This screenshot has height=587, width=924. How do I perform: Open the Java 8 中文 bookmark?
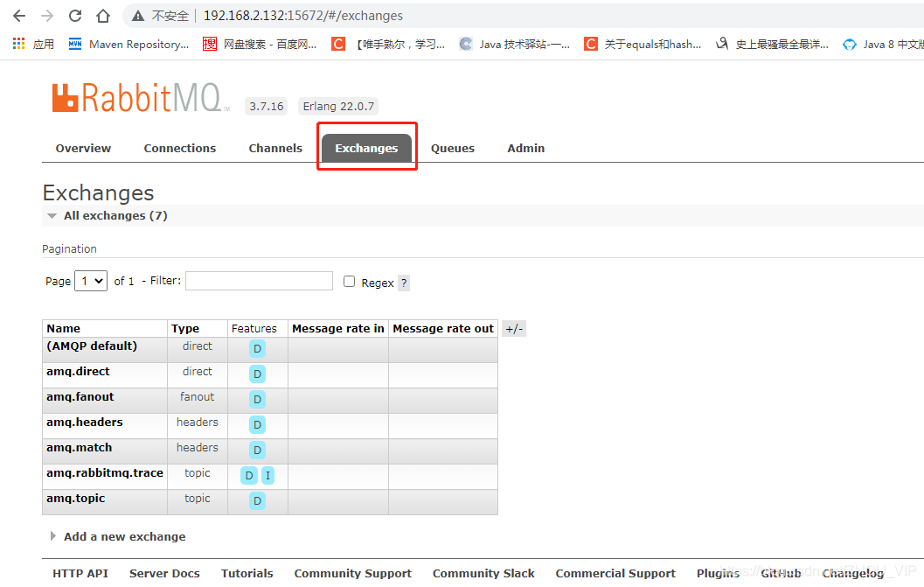click(x=883, y=45)
